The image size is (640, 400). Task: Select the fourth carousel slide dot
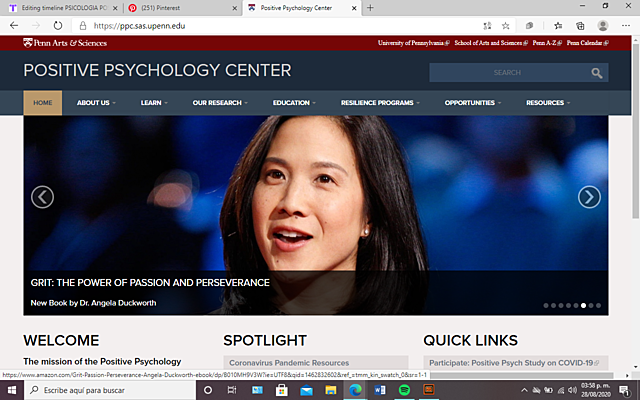[568, 305]
